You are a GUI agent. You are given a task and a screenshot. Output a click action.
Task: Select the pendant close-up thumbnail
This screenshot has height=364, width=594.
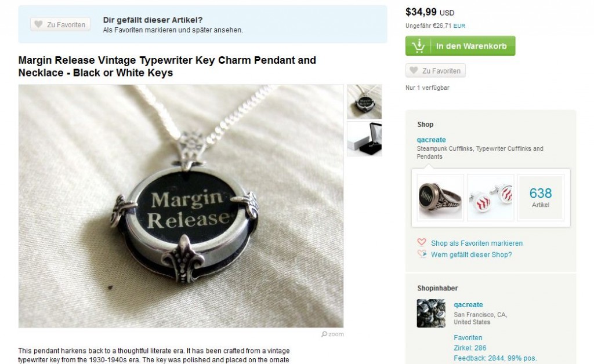coord(364,102)
